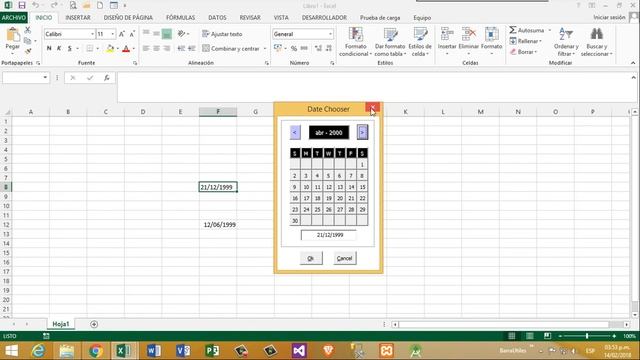Apply the yellow fill color
640x360 pixels.
coord(110,49)
